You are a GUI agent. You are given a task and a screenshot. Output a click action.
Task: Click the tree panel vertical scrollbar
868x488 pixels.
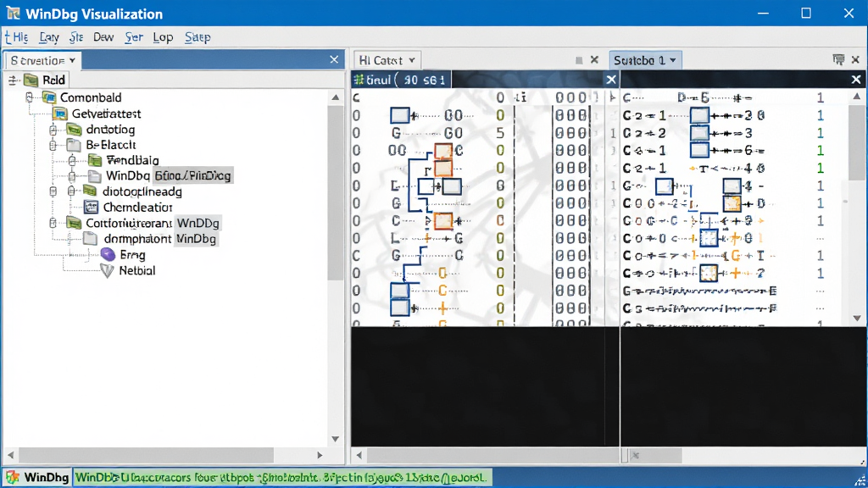click(336, 193)
